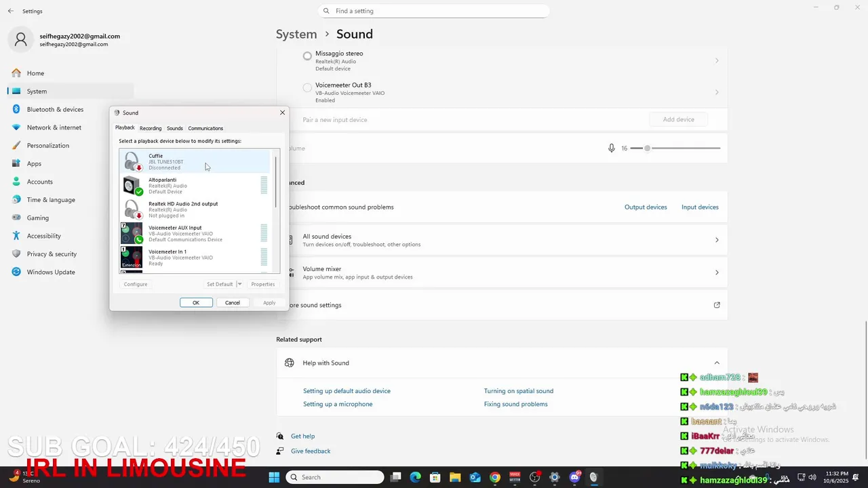
Task: Mute the input volume microphone icon
Action: click(x=612, y=148)
